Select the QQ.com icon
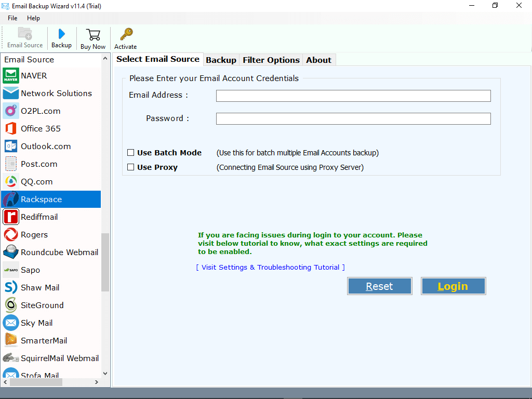 coord(11,181)
